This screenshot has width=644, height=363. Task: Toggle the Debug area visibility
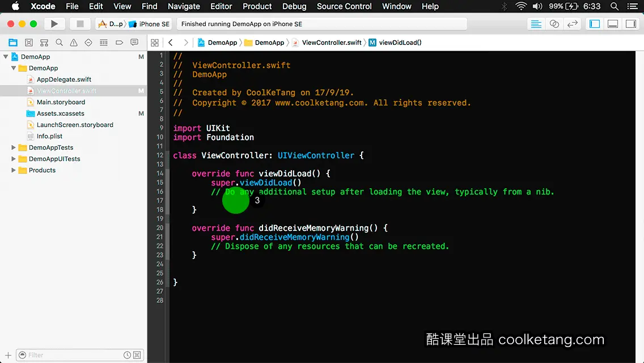point(613,24)
